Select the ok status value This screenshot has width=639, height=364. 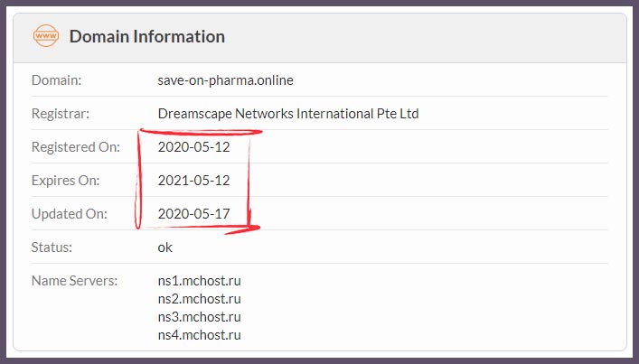click(165, 247)
